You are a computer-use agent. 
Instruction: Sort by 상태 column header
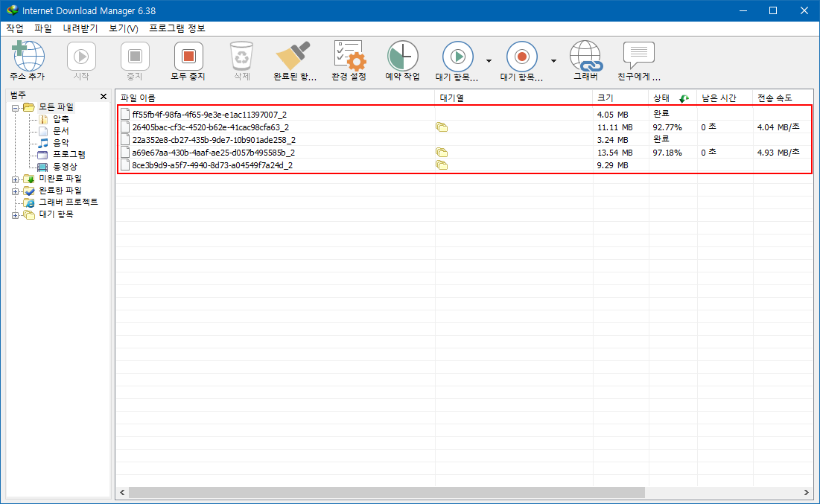(673, 98)
